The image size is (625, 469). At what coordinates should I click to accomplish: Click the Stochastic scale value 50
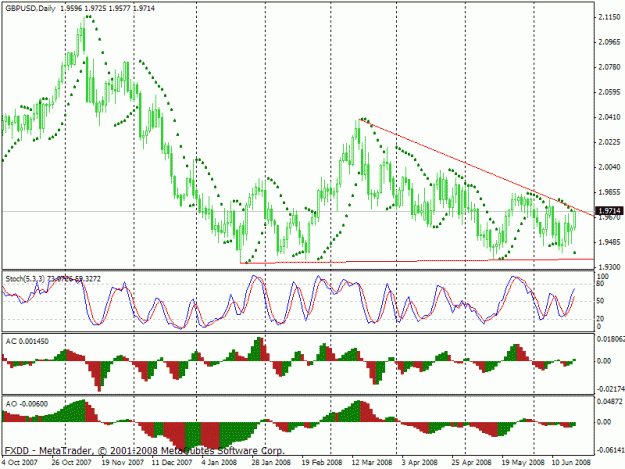tap(600, 301)
